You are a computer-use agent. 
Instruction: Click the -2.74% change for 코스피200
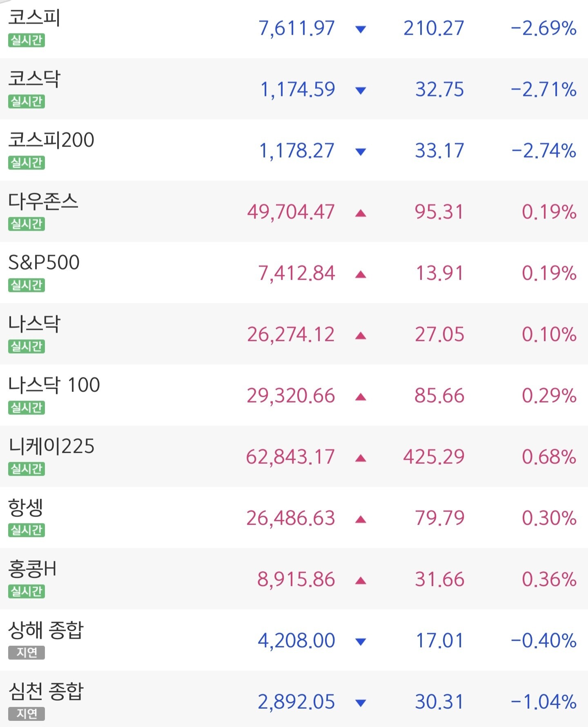(543, 151)
